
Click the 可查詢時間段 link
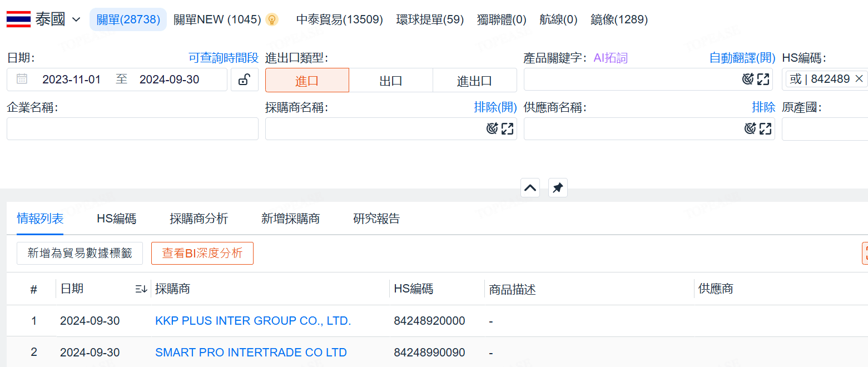coord(224,58)
